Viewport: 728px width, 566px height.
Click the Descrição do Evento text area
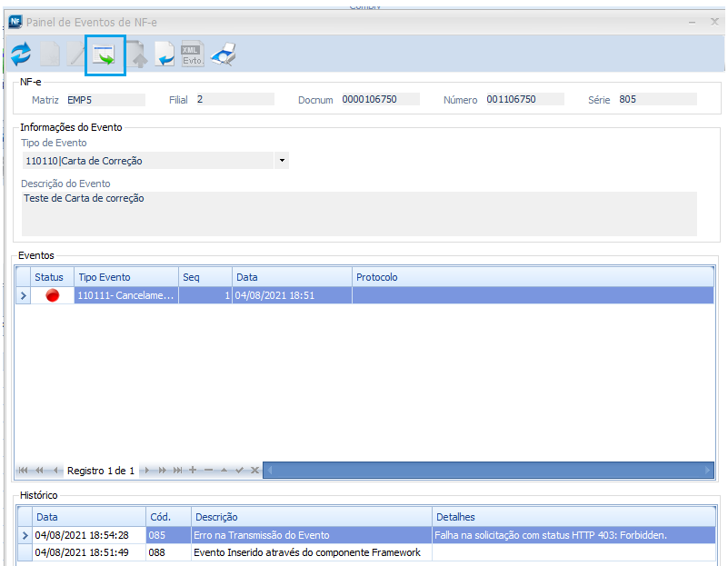pos(358,213)
